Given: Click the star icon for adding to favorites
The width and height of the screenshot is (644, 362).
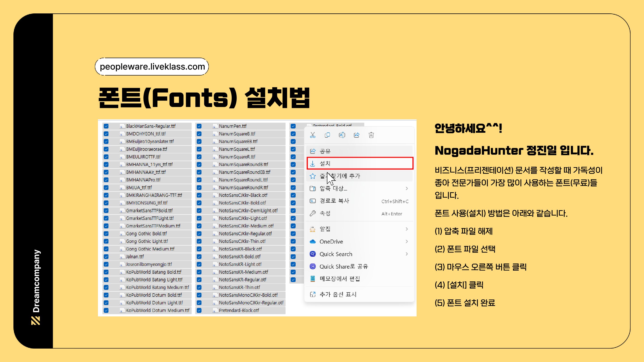Looking at the screenshot, I should (313, 176).
